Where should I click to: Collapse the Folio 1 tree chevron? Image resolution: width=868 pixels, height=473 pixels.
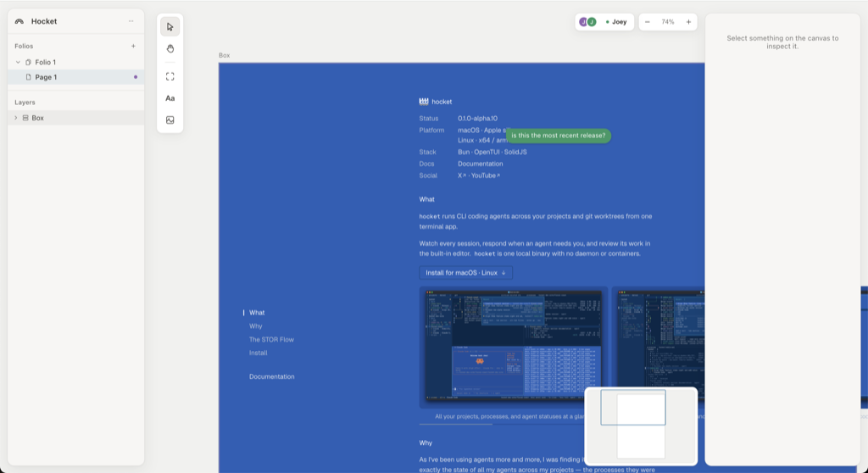pos(18,62)
